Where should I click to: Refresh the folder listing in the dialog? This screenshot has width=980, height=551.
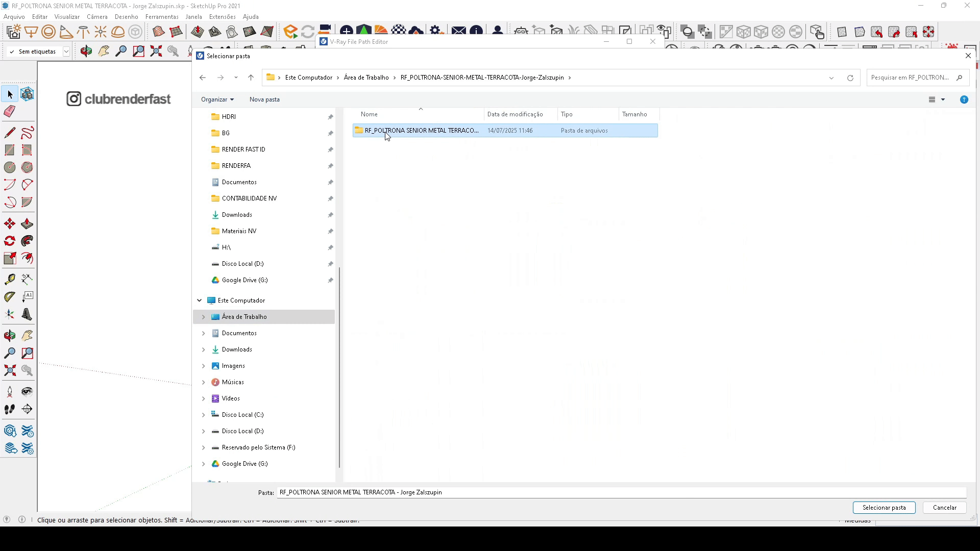850,78
